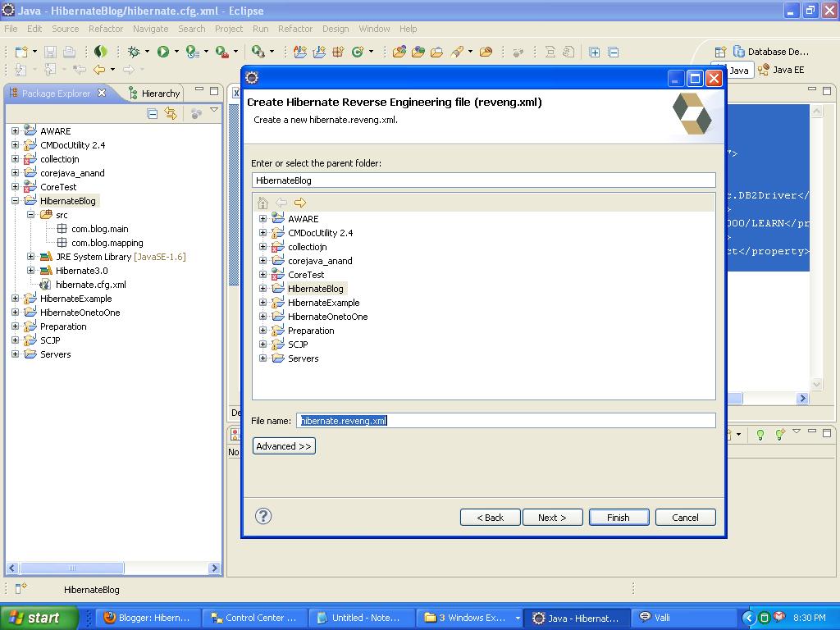
Task: Switch to Java EE perspective
Action: 782,70
